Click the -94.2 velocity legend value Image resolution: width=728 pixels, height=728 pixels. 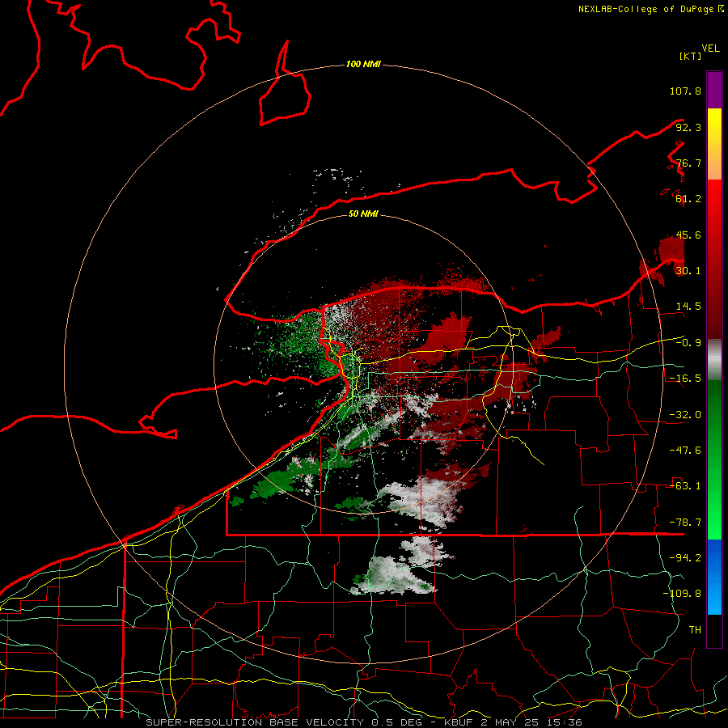coord(685,558)
